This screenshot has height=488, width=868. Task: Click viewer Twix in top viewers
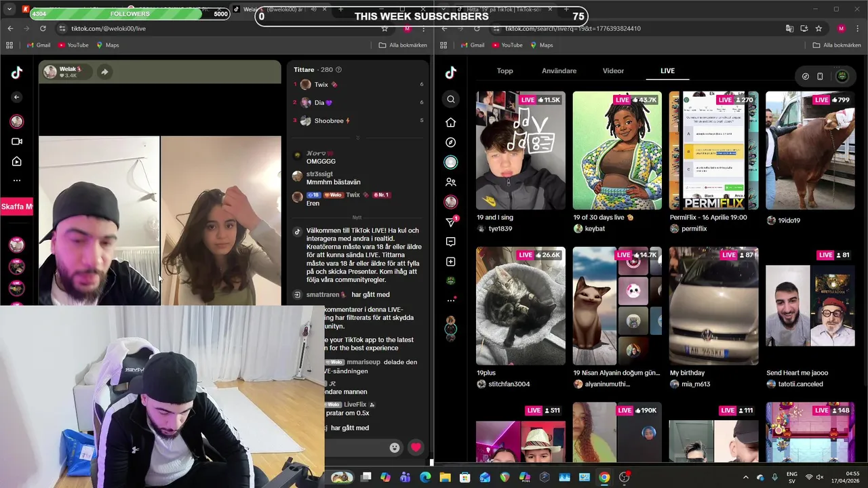click(321, 85)
